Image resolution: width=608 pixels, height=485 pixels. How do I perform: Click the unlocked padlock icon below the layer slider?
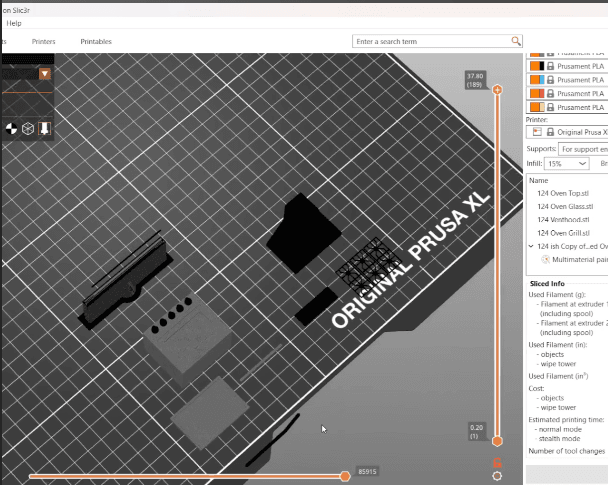(497, 463)
